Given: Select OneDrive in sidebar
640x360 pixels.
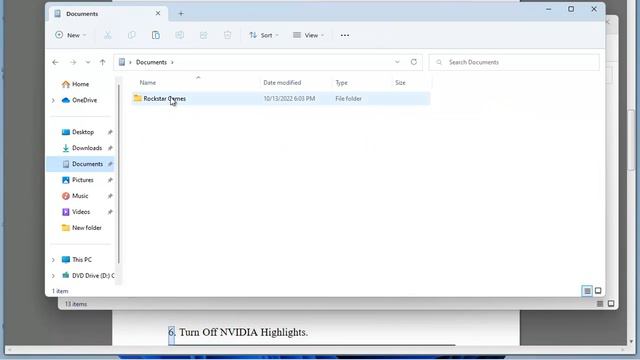Looking at the screenshot, I should click(84, 100).
